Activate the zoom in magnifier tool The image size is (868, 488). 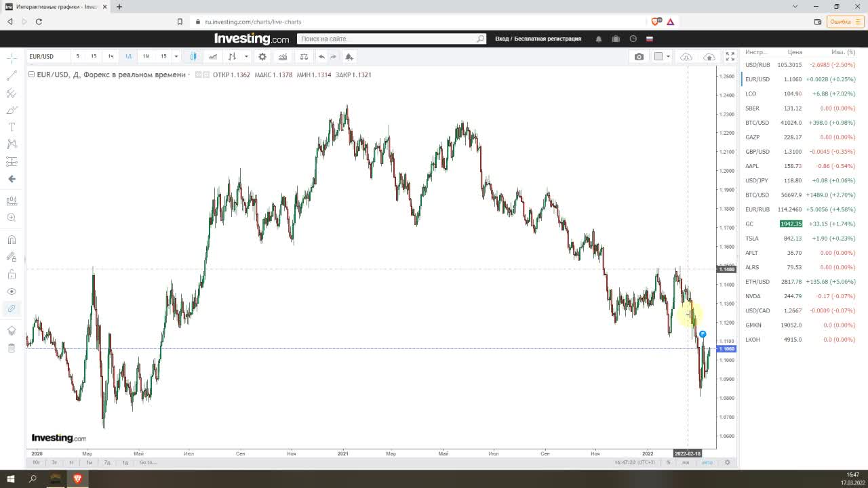point(12,218)
